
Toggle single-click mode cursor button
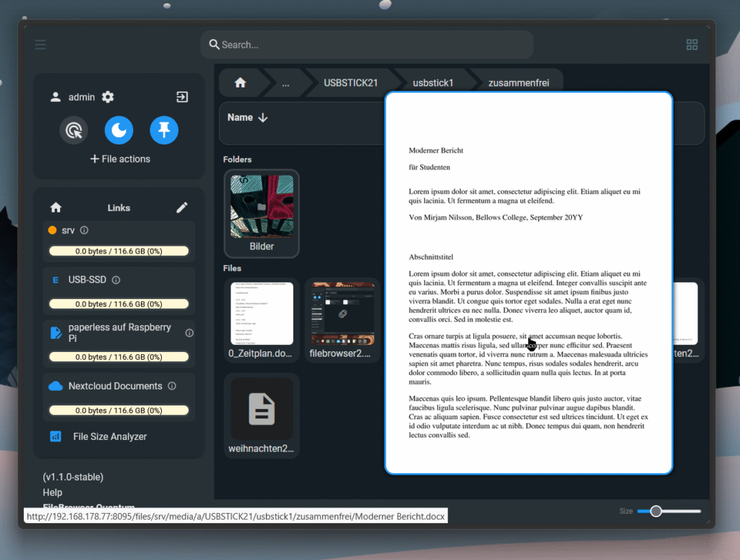(74, 130)
